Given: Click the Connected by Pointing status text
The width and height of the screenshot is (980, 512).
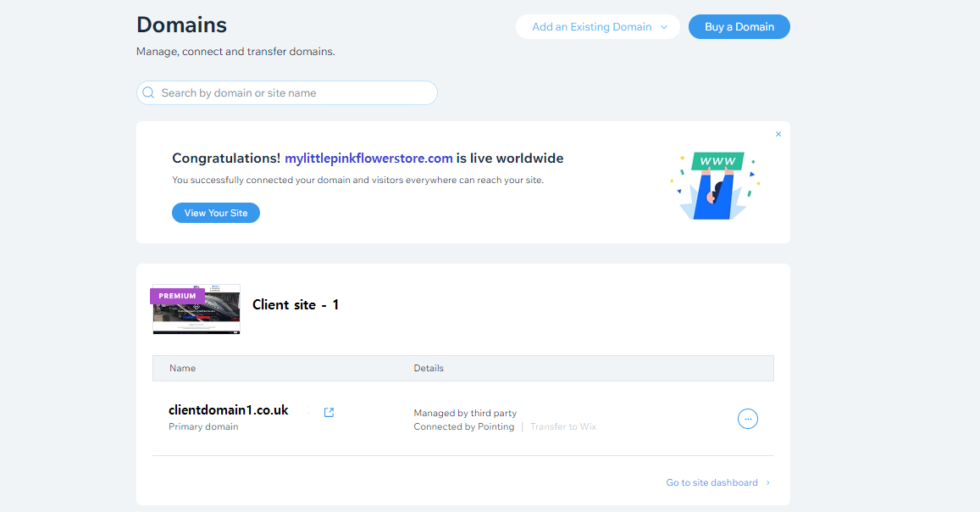Looking at the screenshot, I should pyautogui.click(x=464, y=427).
